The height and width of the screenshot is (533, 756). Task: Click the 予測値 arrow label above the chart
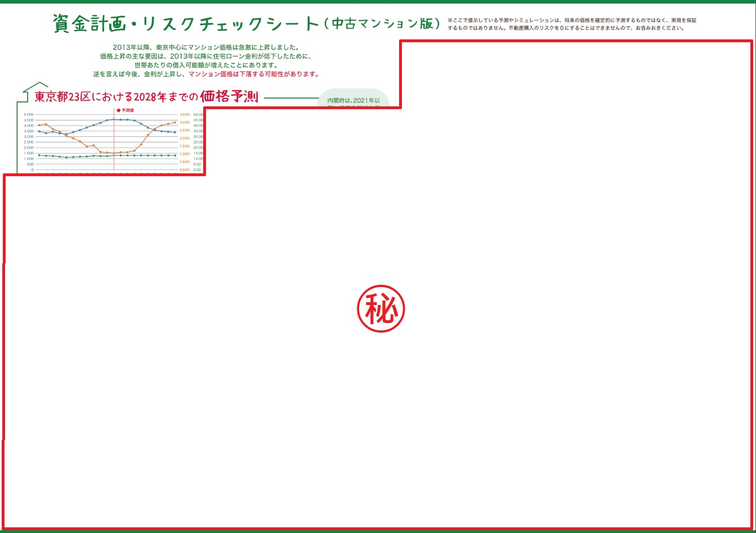(125, 110)
